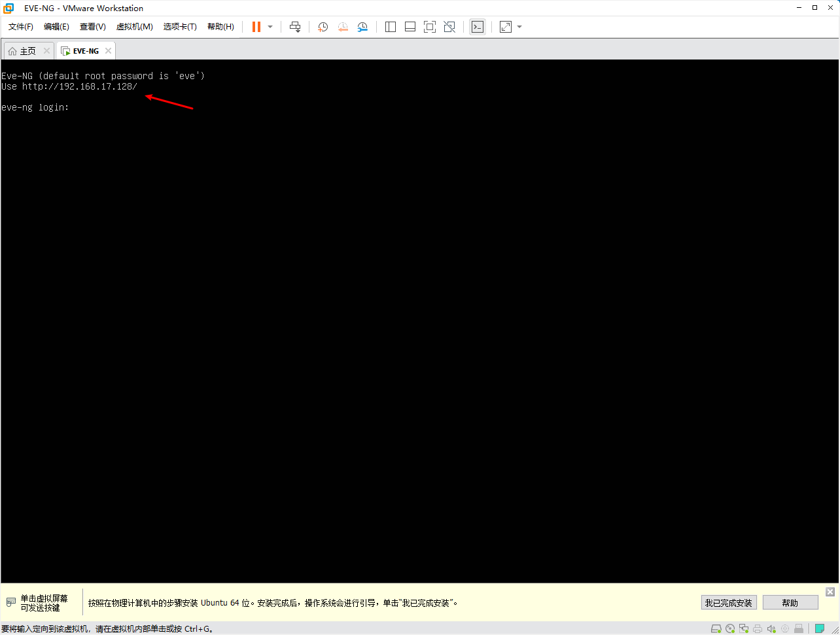
Task: Toggle the thumbnail bar icon
Action: tap(410, 27)
